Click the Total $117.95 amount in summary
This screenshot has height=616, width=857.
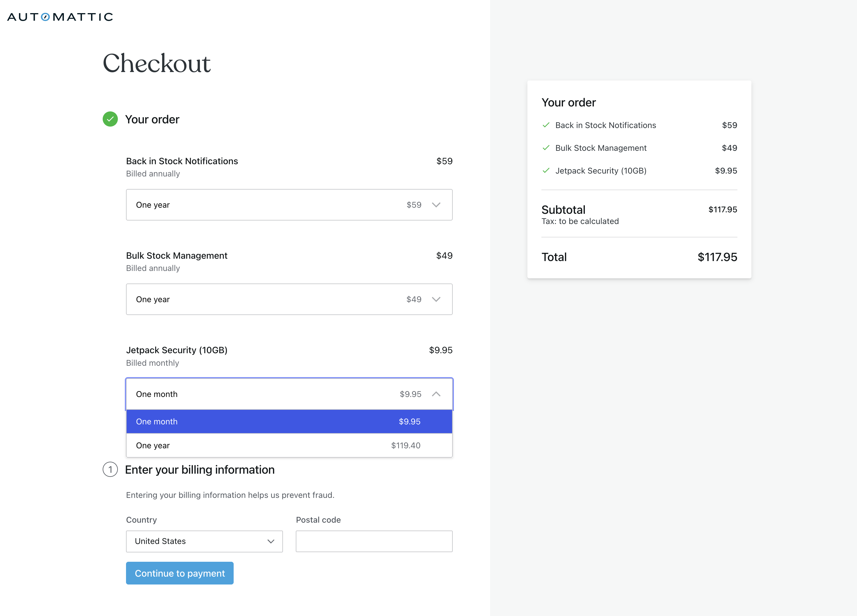tap(717, 257)
